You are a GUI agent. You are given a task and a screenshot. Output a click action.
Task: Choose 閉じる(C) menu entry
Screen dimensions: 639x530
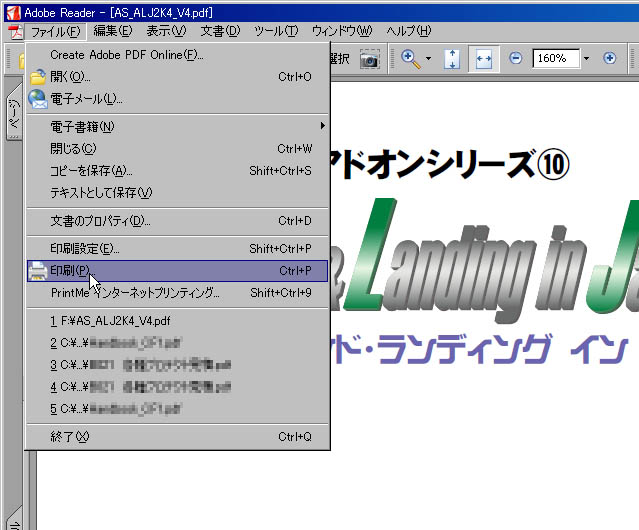coord(177,149)
